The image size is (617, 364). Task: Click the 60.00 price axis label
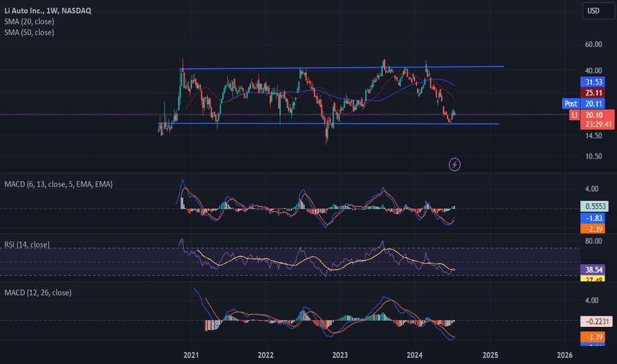pos(593,44)
